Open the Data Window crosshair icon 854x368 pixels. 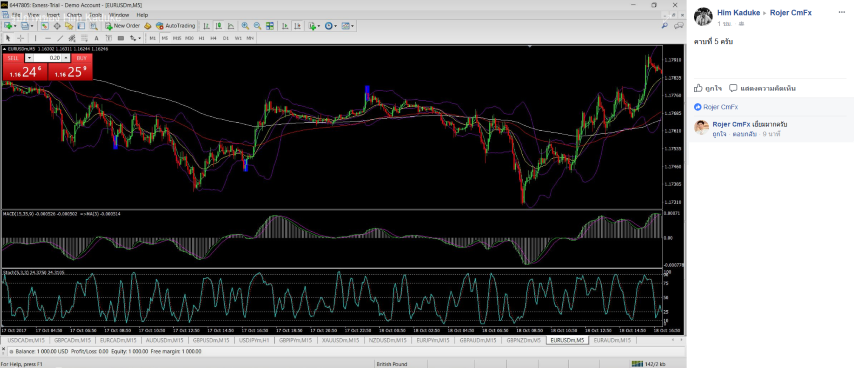(x=57, y=26)
